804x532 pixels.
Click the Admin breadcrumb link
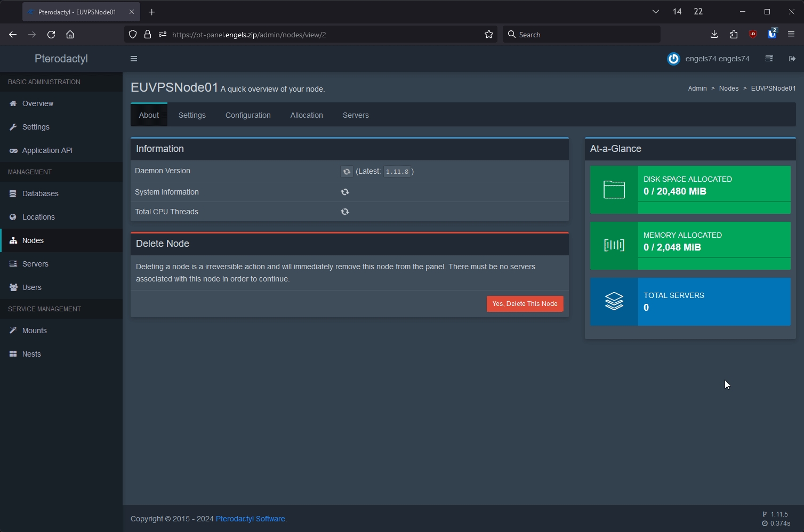click(697, 88)
